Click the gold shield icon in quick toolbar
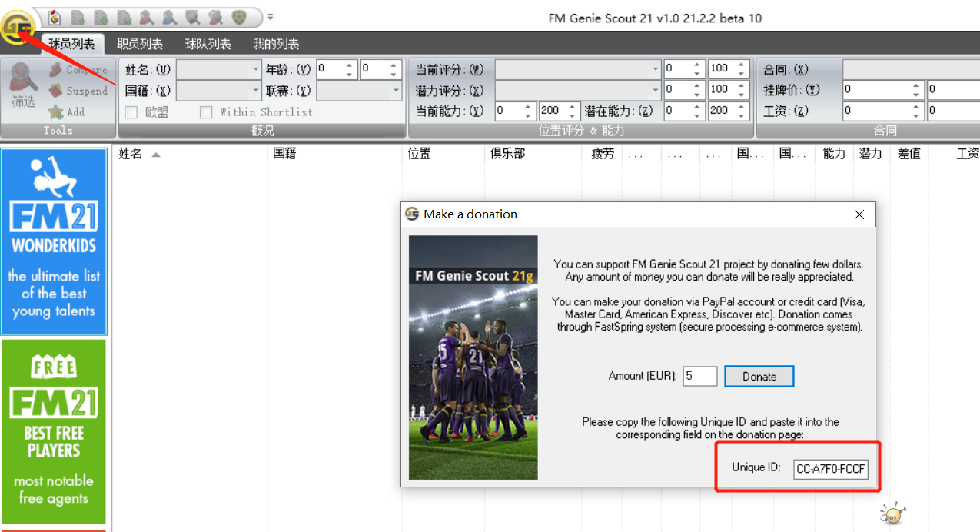The image size is (980, 532). tap(239, 17)
